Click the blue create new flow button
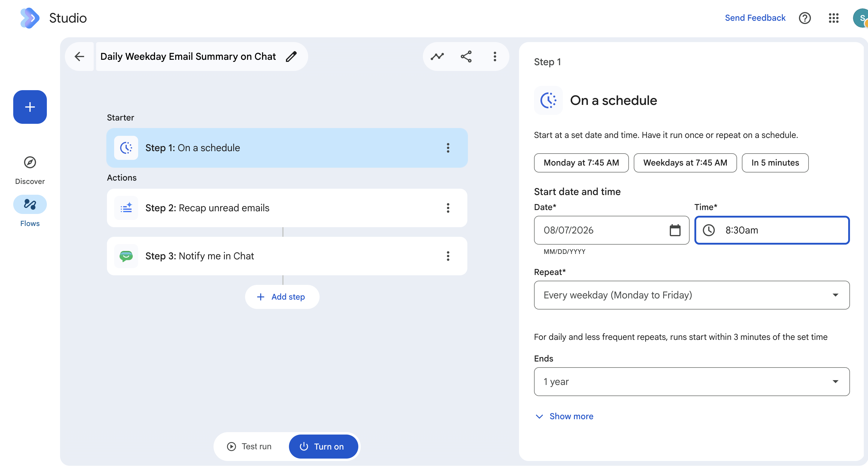This screenshot has height=470, width=868. pyautogui.click(x=30, y=107)
